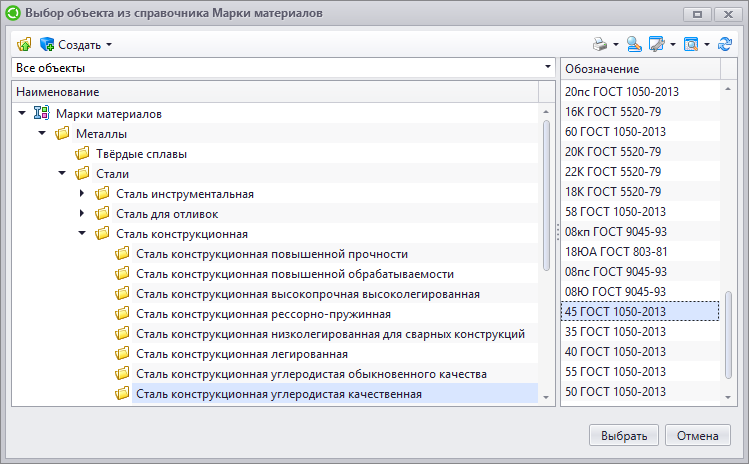Screen dimensions: 749x464
Task: Click the edit view settings icon
Action: [x=657, y=44]
